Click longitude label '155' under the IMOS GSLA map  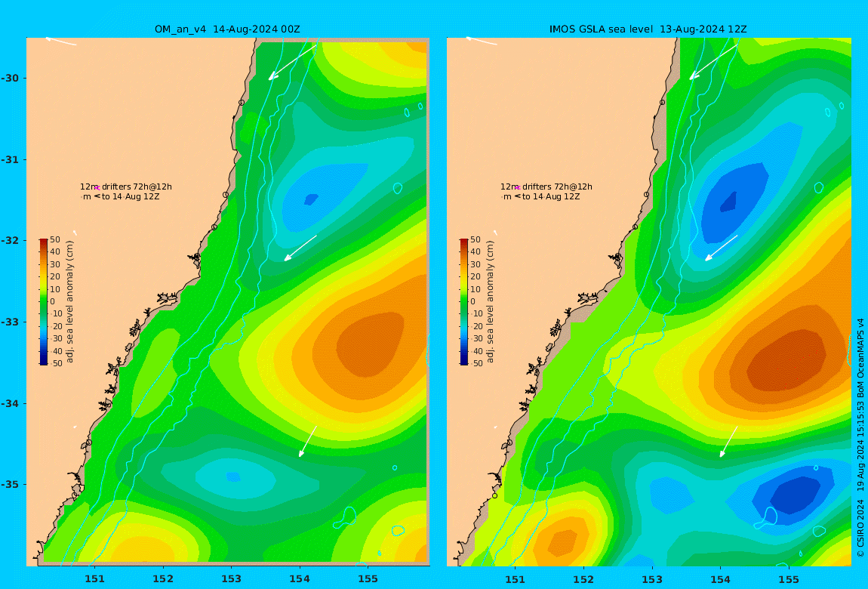click(788, 578)
